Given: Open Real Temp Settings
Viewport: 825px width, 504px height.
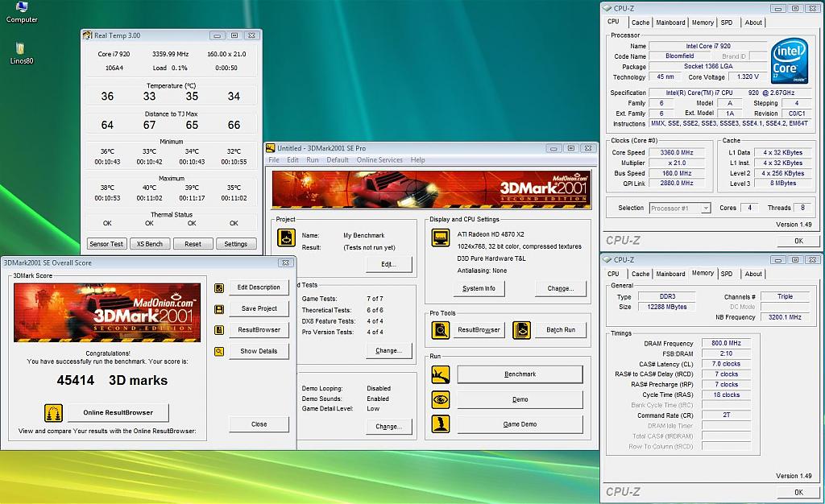Looking at the screenshot, I should coord(236,244).
